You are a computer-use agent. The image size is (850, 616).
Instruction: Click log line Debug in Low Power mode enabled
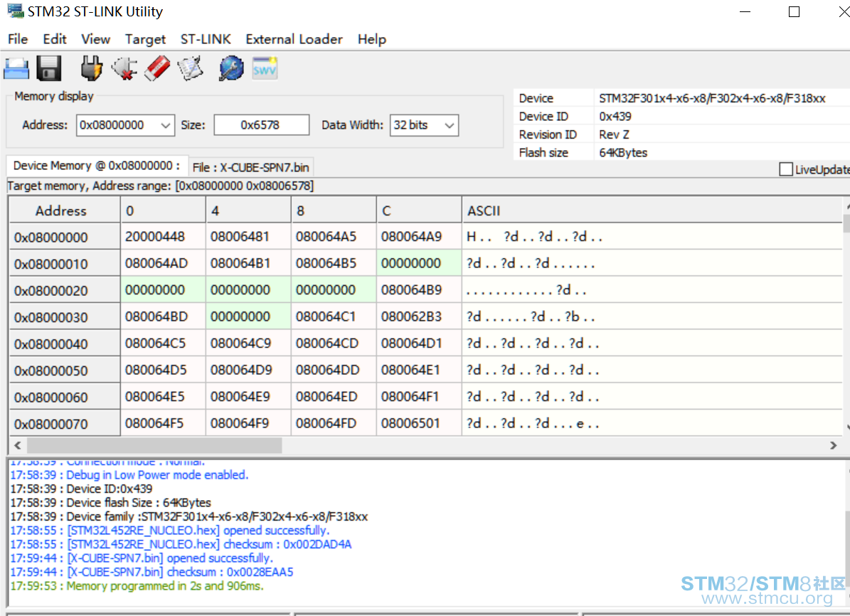129,475
